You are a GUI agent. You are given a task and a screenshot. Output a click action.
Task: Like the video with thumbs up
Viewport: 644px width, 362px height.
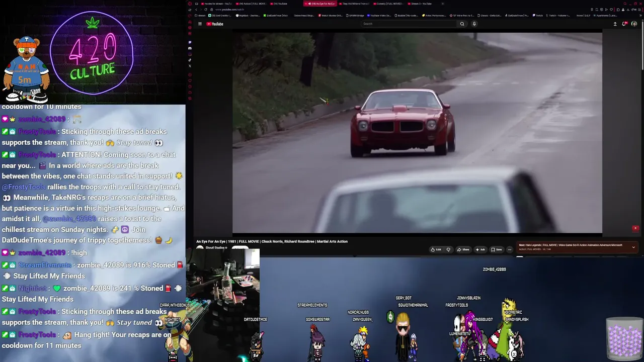pyautogui.click(x=435, y=249)
